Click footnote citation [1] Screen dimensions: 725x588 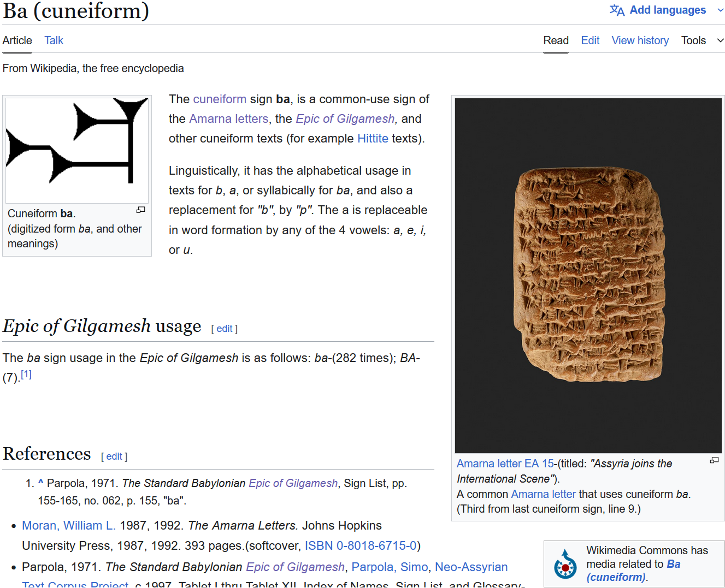(26, 375)
